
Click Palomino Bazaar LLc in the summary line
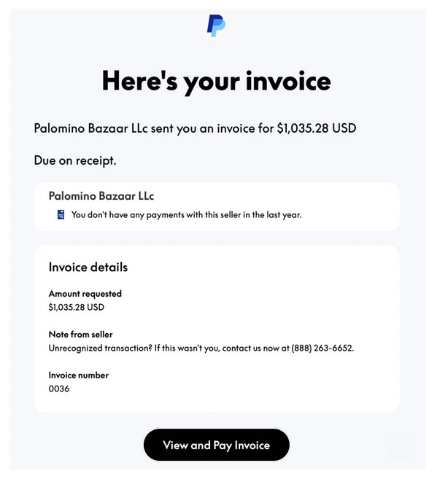point(90,128)
